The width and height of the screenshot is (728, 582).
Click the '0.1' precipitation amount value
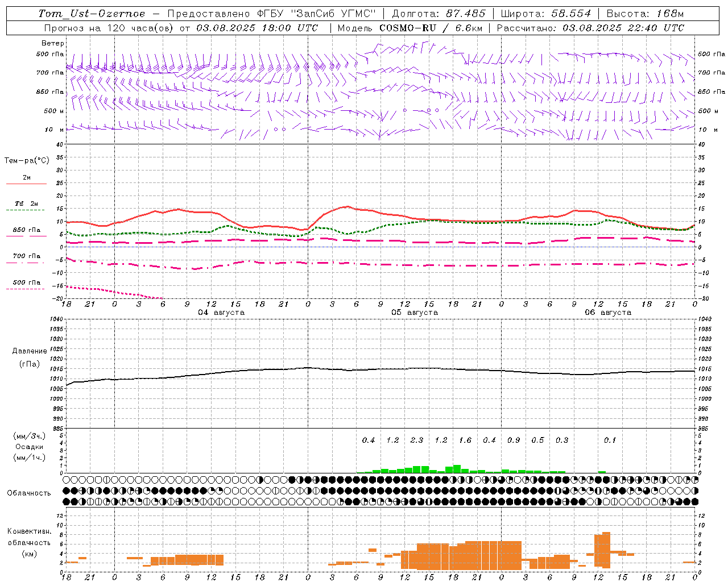pyautogui.click(x=610, y=440)
